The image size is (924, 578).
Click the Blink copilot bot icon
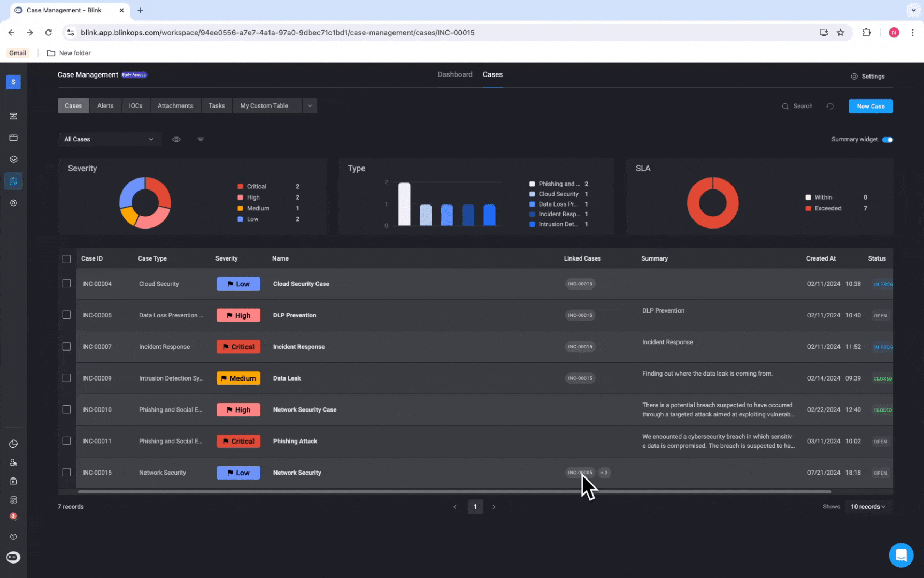coord(13,557)
